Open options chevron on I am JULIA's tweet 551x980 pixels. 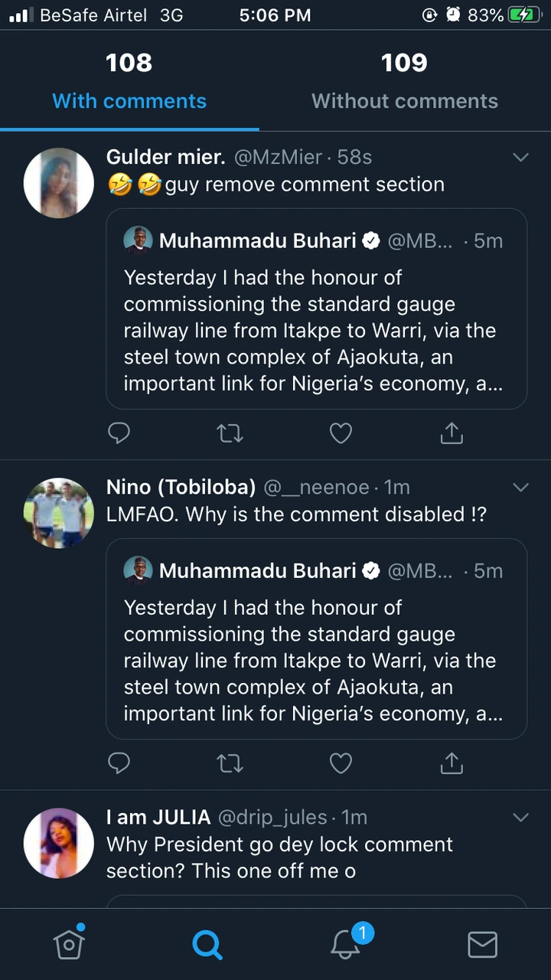point(520,818)
